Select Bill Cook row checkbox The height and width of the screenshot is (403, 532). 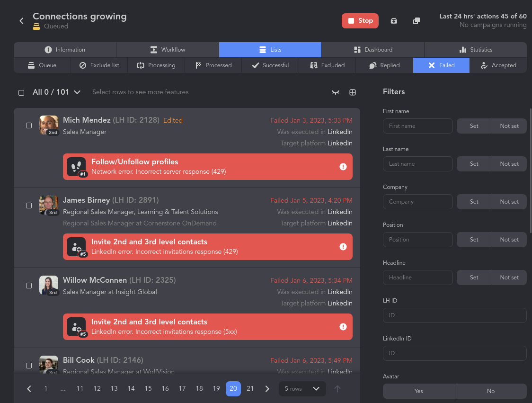pyautogui.click(x=29, y=366)
